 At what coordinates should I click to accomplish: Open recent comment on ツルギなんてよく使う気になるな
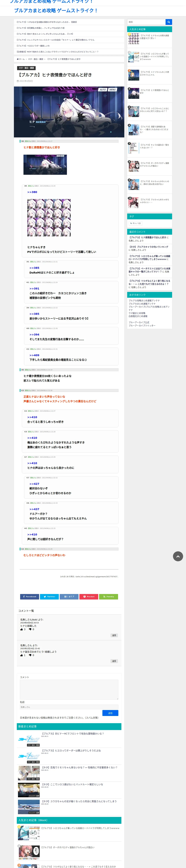coord(149,282)
